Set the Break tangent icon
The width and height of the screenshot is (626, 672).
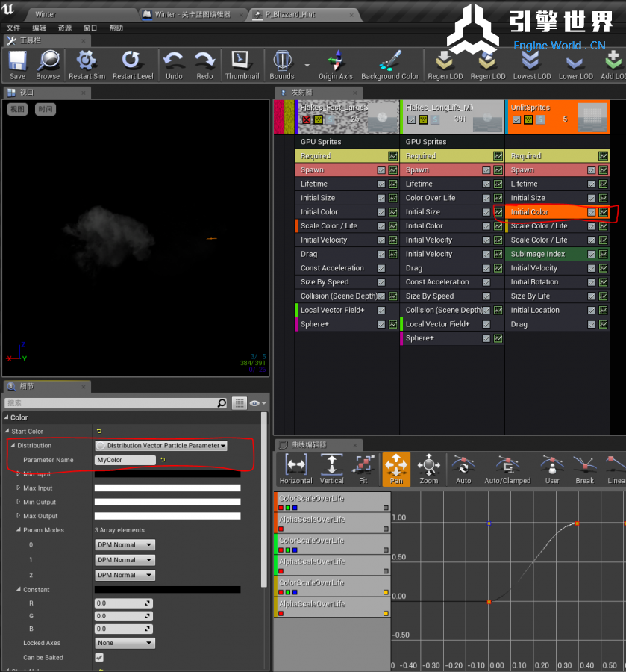pyautogui.click(x=584, y=465)
